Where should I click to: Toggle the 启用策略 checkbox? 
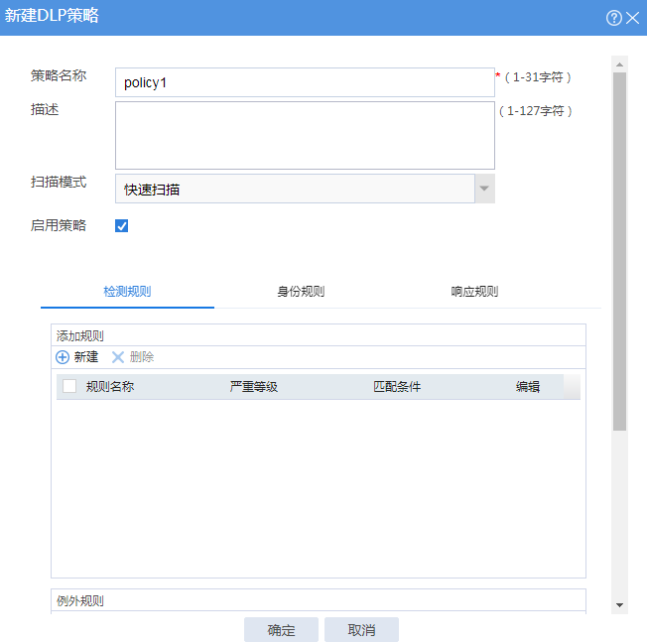tap(122, 226)
